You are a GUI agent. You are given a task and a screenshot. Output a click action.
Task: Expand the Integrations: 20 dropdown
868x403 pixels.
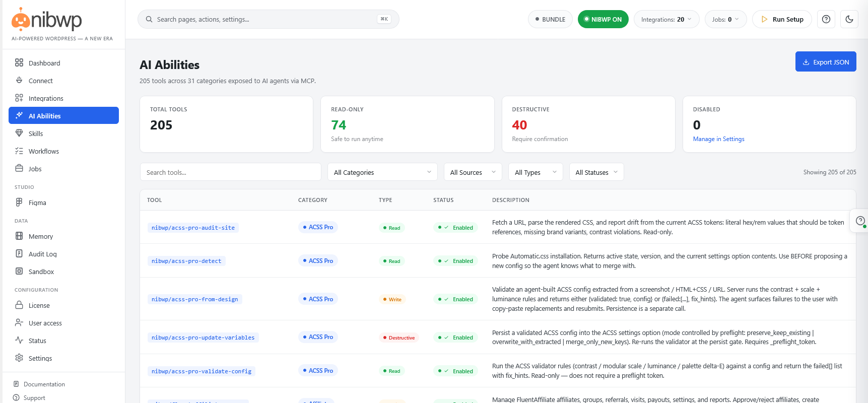coord(666,19)
